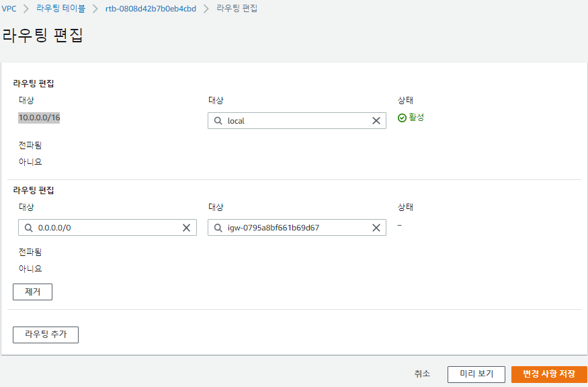
Task: Clear the igw-0795a8bf661b69d67 target field
Action: (x=376, y=228)
